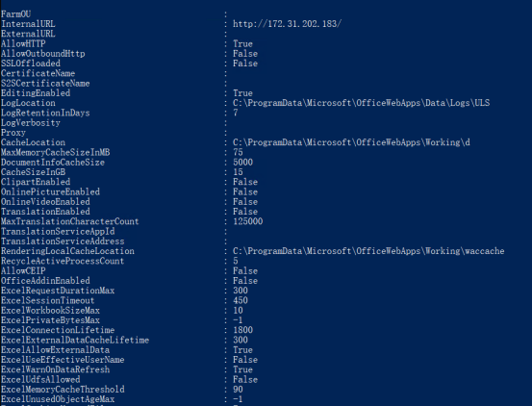Click the ExcelMemoryCacheThreshold value 90
This screenshot has height=406, width=532.
(238, 390)
